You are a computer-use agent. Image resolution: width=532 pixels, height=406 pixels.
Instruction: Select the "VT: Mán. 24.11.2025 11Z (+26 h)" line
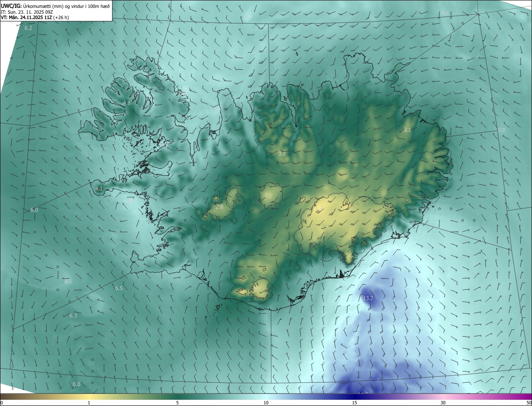(36, 18)
